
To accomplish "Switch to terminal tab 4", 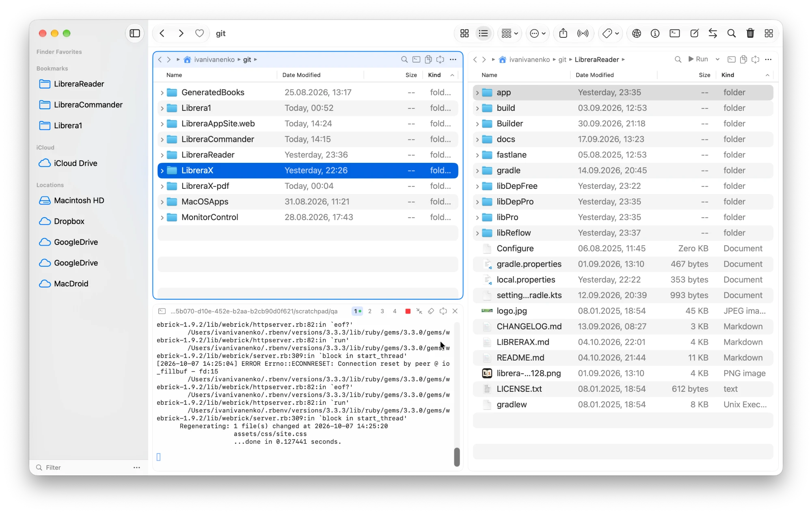I will point(395,311).
